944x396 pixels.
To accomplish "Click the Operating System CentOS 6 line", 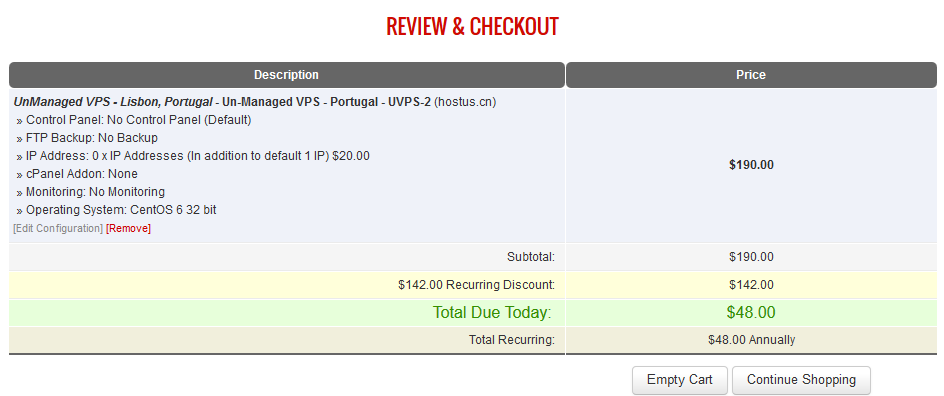I will tap(117, 210).
